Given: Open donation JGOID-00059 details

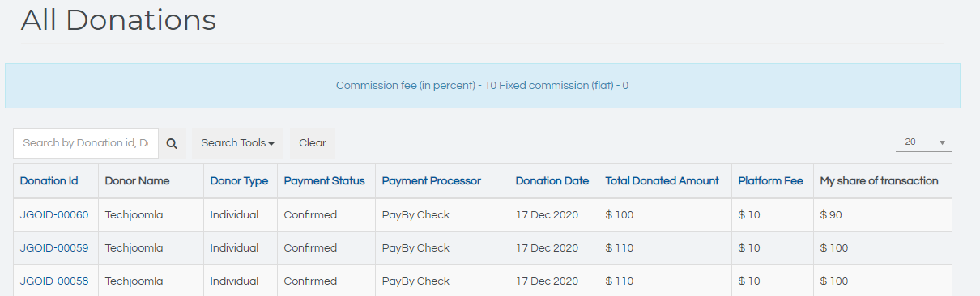Looking at the screenshot, I should [54, 248].
